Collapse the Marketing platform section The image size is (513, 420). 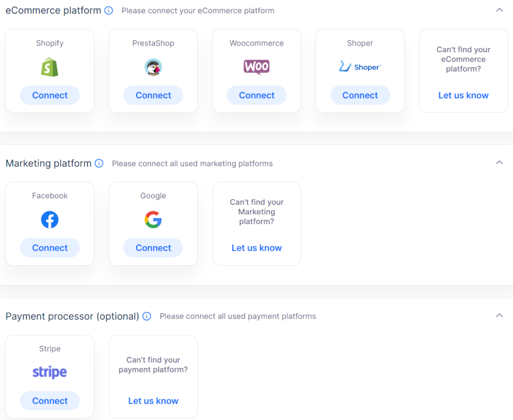pos(499,163)
